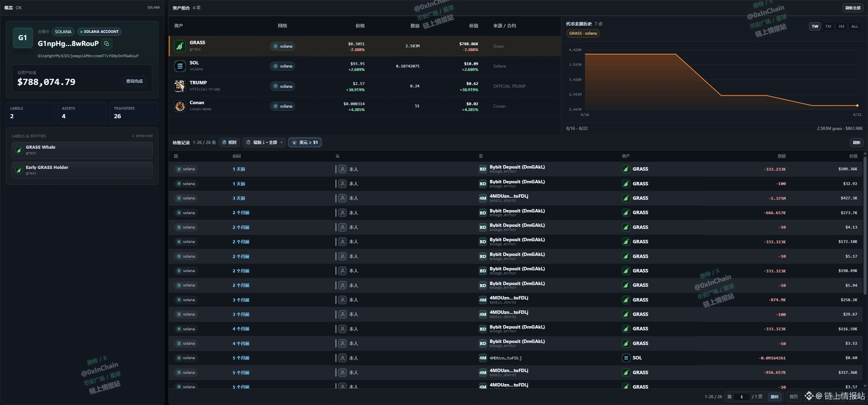Click the Early GRASS Holder label icon
The width and height of the screenshot is (868, 405).
click(19, 170)
